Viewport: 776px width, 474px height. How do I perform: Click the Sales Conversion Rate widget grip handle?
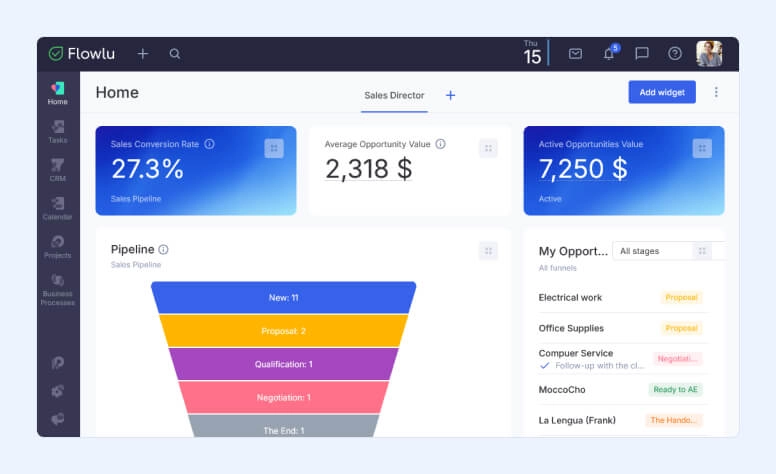[274, 148]
